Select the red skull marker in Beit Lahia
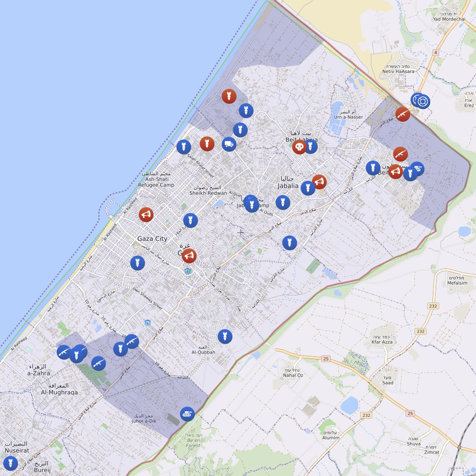Viewport: 476px width, 476px height. pos(299,147)
